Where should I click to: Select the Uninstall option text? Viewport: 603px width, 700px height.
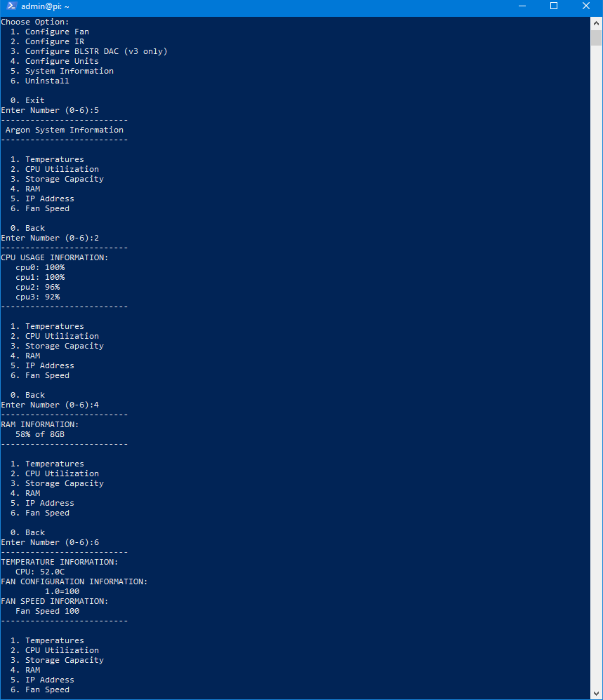coord(47,81)
